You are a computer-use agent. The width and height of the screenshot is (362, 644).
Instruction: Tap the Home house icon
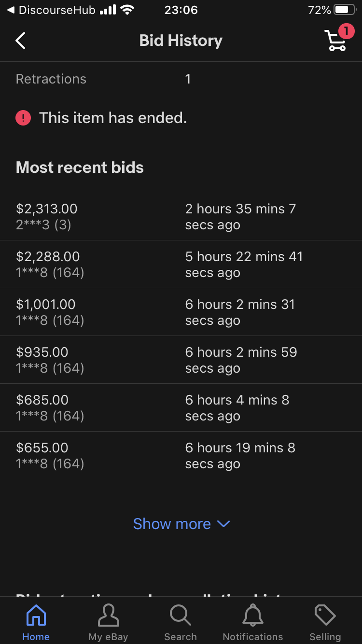click(36, 616)
